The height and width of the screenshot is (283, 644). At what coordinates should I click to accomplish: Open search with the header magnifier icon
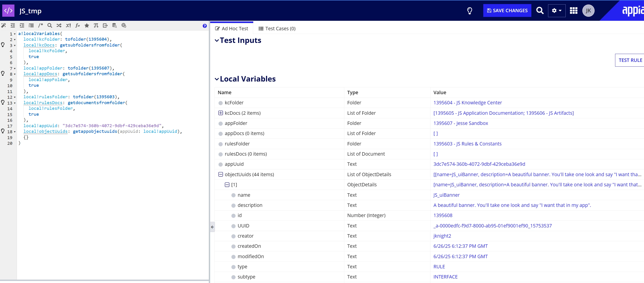540,11
